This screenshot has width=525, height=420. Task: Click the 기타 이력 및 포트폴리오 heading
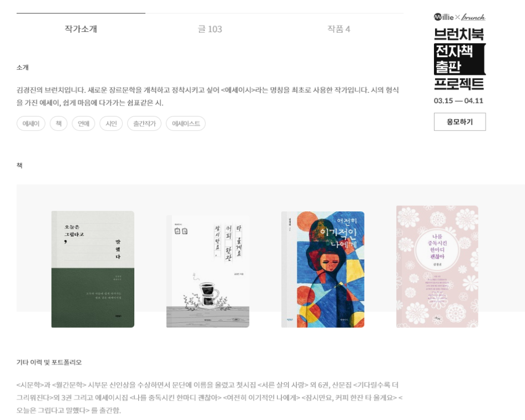coord(49,362)
